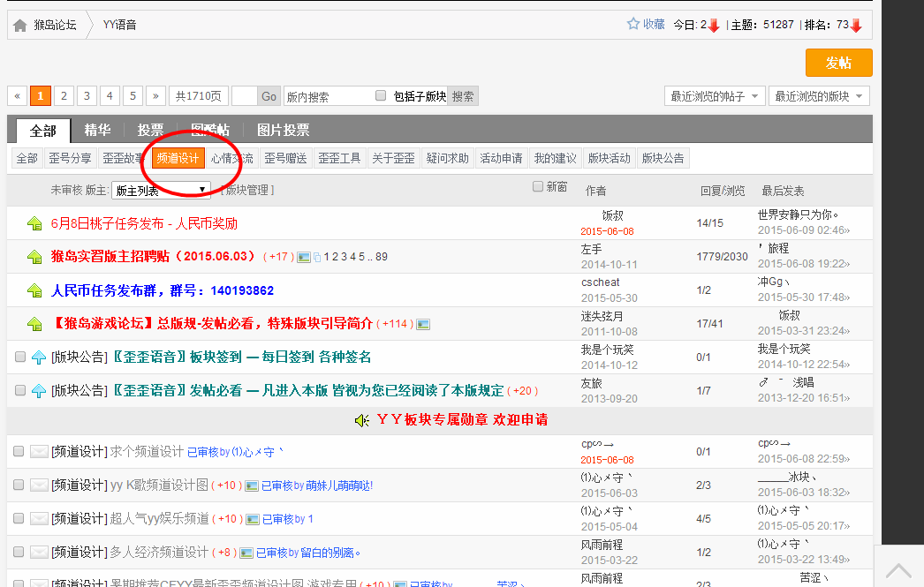Open the 版主列表 dropdown
Screen dimensions: 924x587
pos(161,190)
